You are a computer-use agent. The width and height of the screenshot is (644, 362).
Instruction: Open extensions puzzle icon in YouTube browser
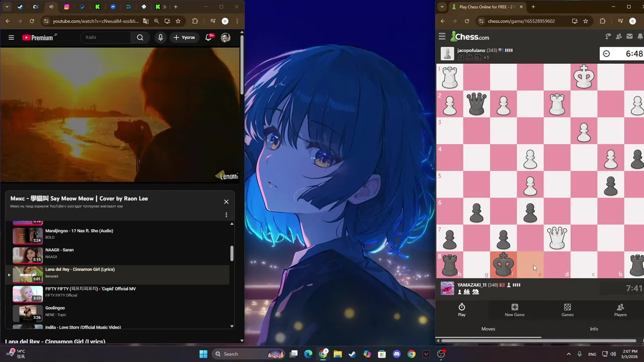pos(195,21)
